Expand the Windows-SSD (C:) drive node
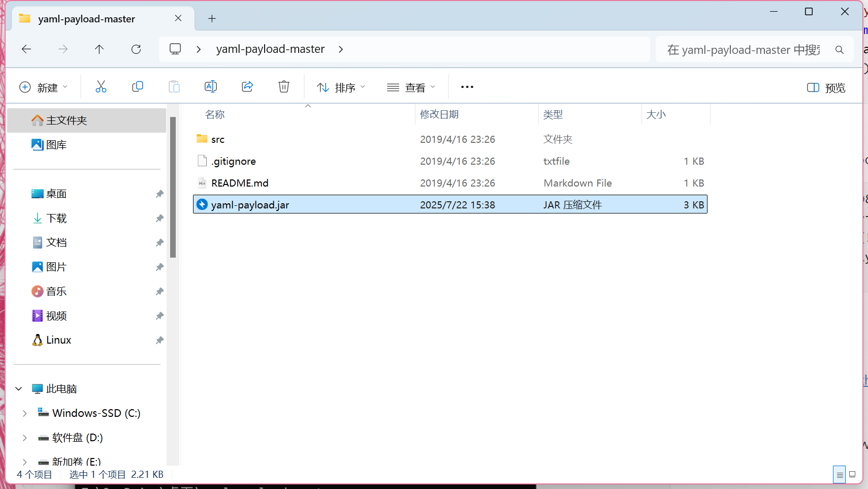Image resolution: width=868 pixels, height=489 pixels. [25, 413]
